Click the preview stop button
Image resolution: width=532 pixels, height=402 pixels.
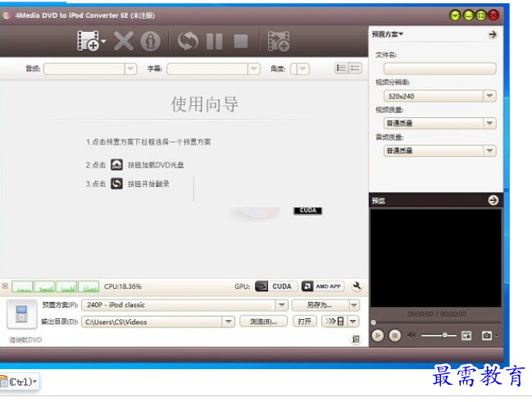[394, 336]
